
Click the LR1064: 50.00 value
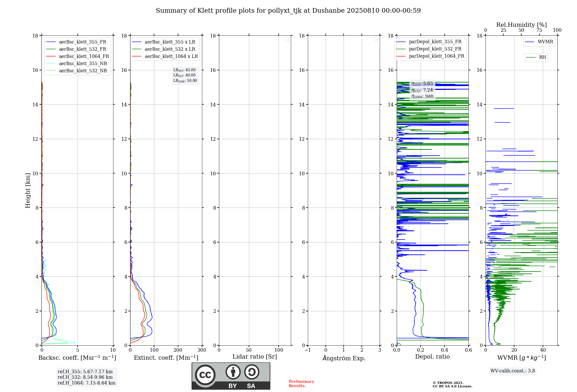(x=185, y=81)
